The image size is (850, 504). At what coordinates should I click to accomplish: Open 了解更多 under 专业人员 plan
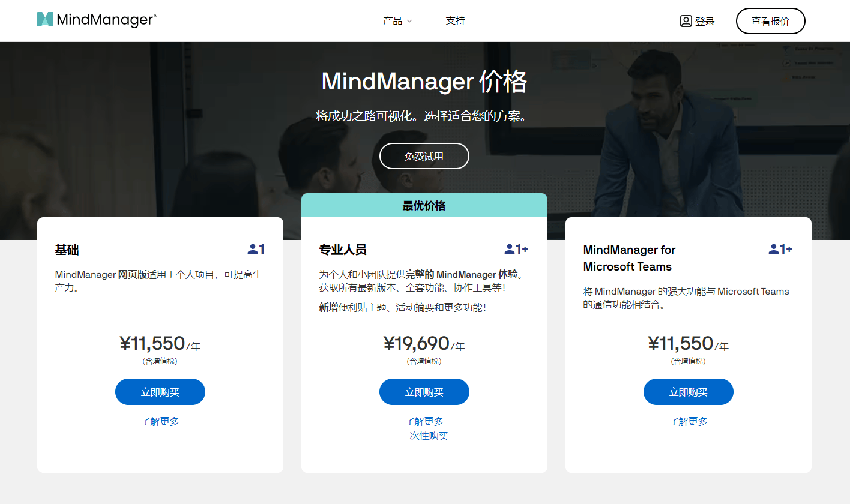click(x=424, y=421)
